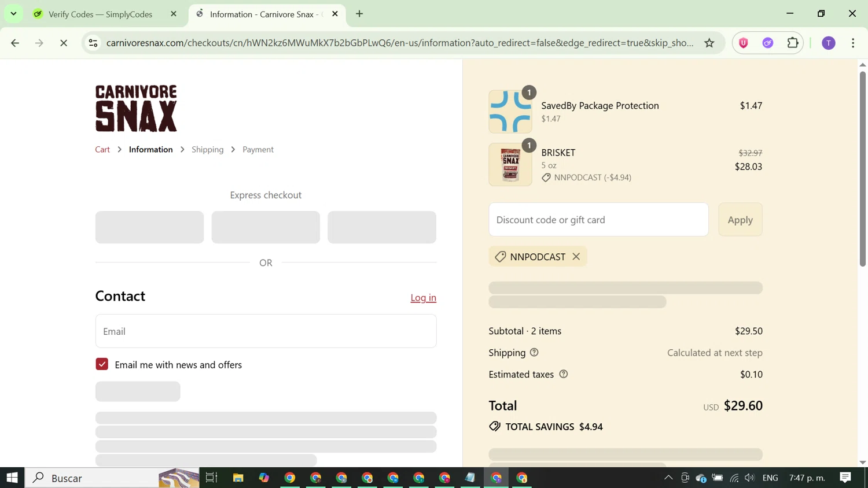Open the Chrome three-dot menu
This screenshot has width=868, height=488.
853,43
